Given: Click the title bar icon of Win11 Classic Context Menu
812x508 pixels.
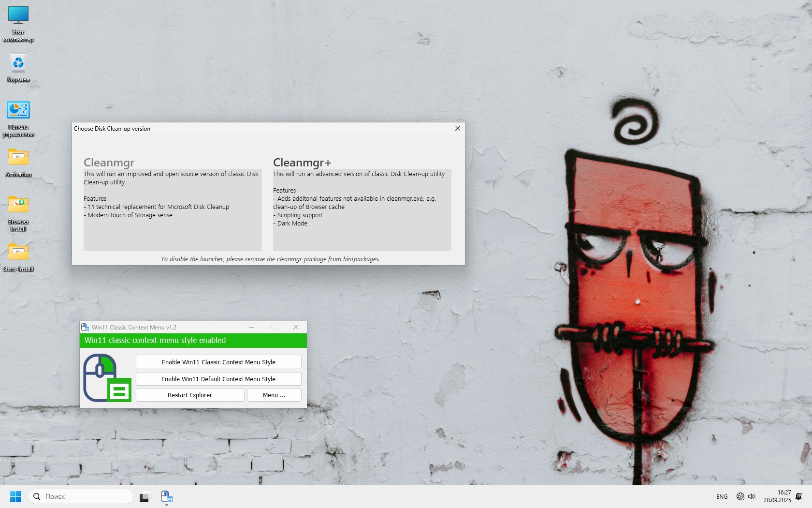Looking at the screenshot, I should pyautogui.click(x=85, y=328).
